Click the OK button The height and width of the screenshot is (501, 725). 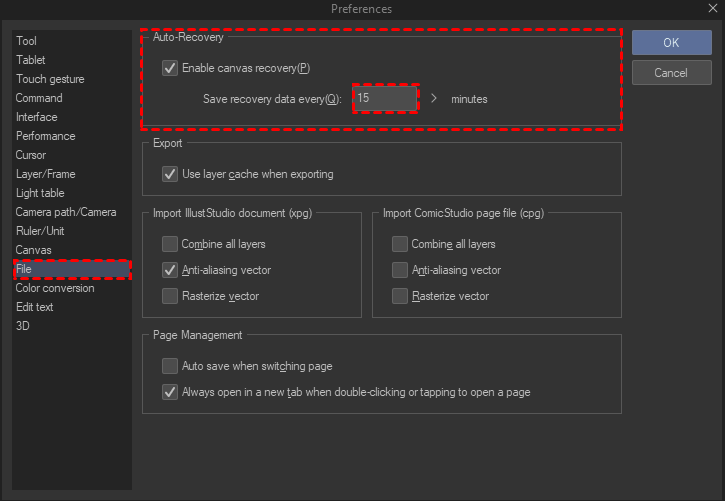pyautogui.click(x=671, y=42)
